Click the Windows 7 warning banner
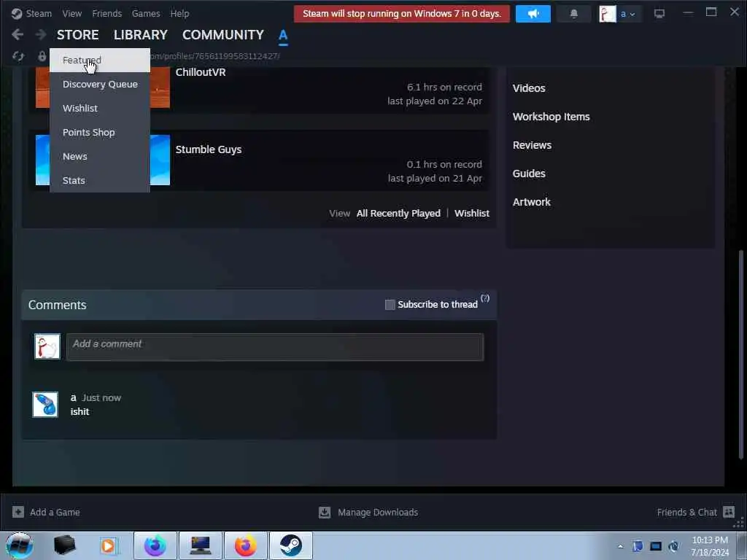 [x=402, y=14]
